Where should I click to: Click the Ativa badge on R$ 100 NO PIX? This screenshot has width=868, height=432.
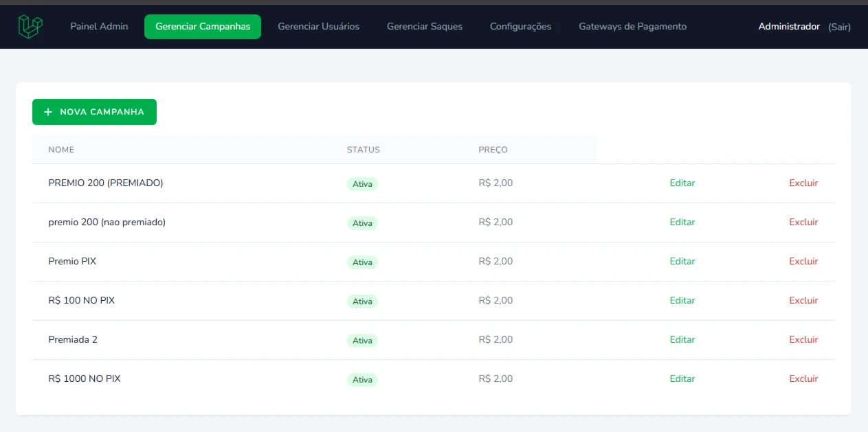coord(361,301)
